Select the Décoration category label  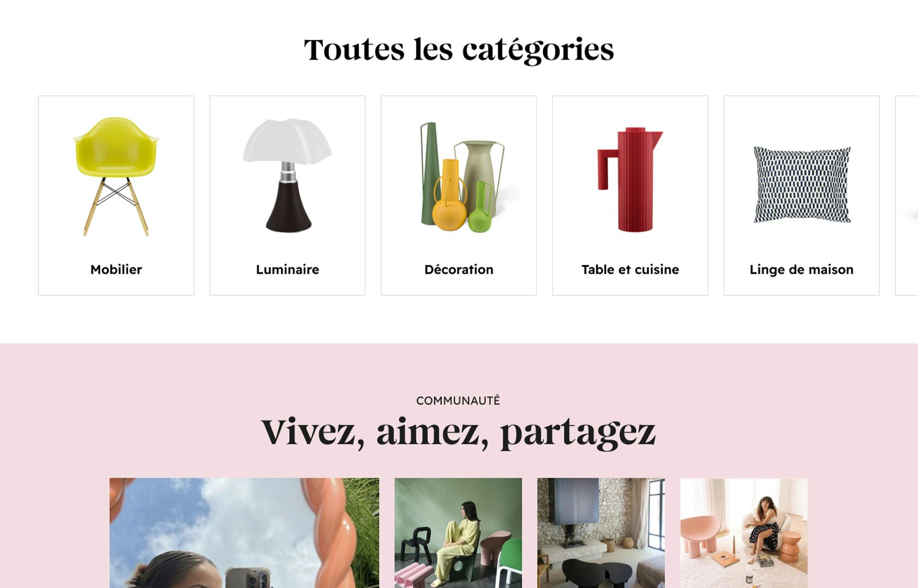coord(459,270)
